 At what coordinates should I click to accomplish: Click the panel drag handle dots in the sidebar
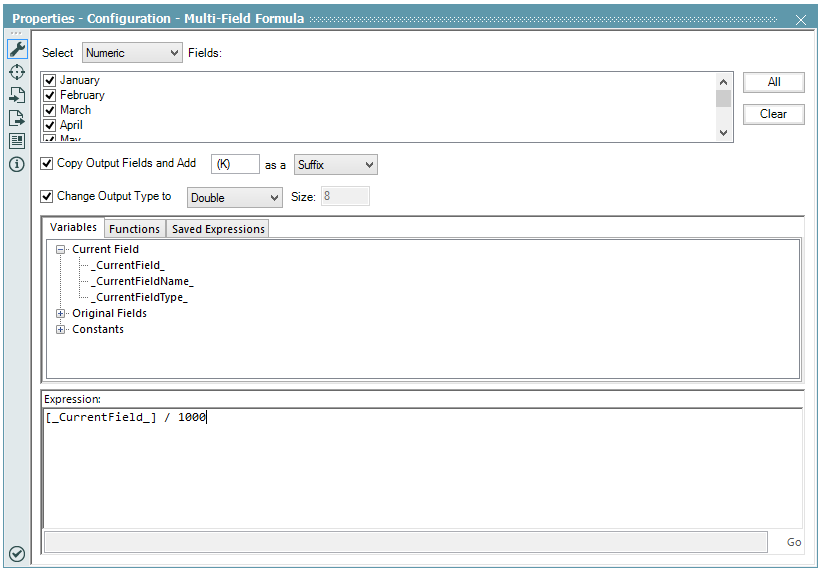tap(16, 33)
